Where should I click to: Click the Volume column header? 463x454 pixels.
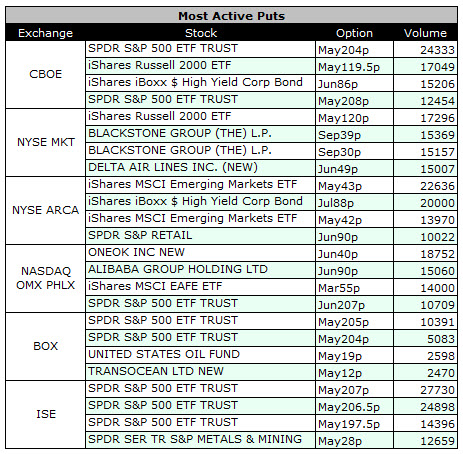[425, 33]
